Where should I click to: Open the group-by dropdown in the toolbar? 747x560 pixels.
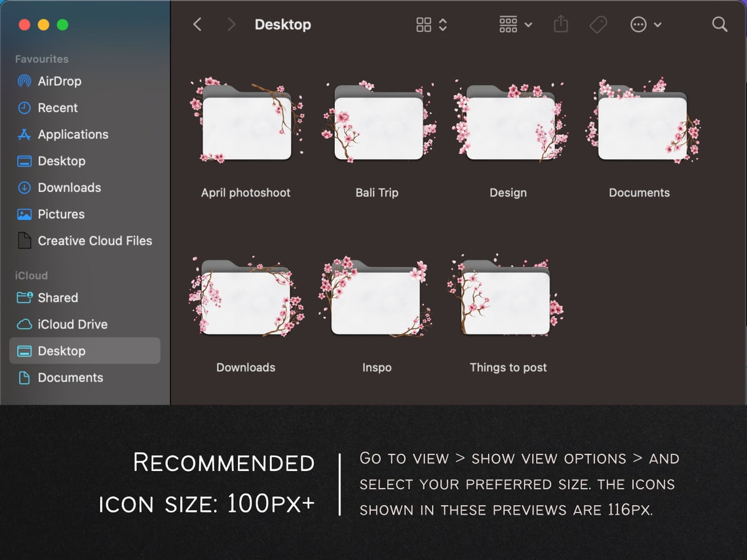point(515,24)
